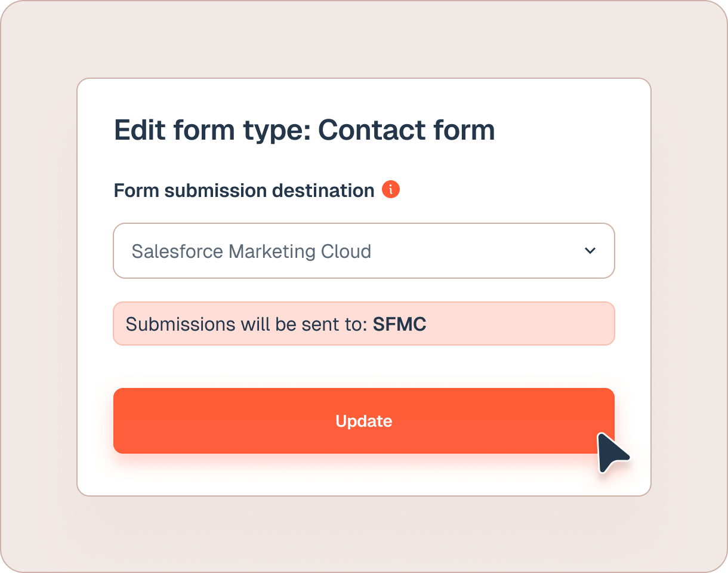
Task: Open the Salesforce Marketing Cloud combo box
Action: [363, 251]
